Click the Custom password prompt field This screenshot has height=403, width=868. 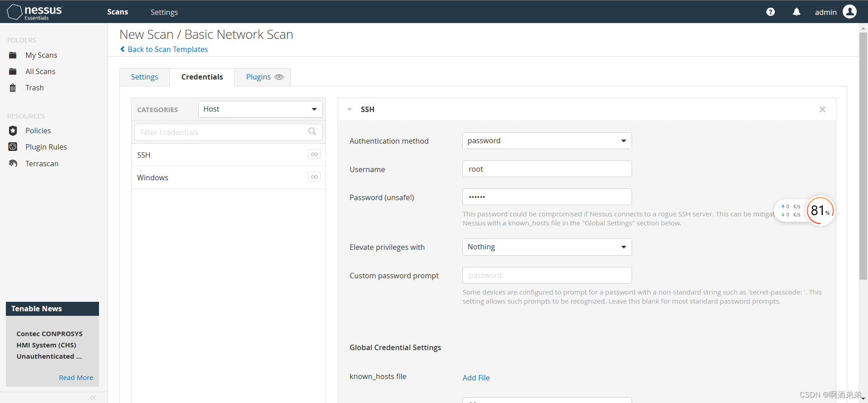[x=547, y=276]
